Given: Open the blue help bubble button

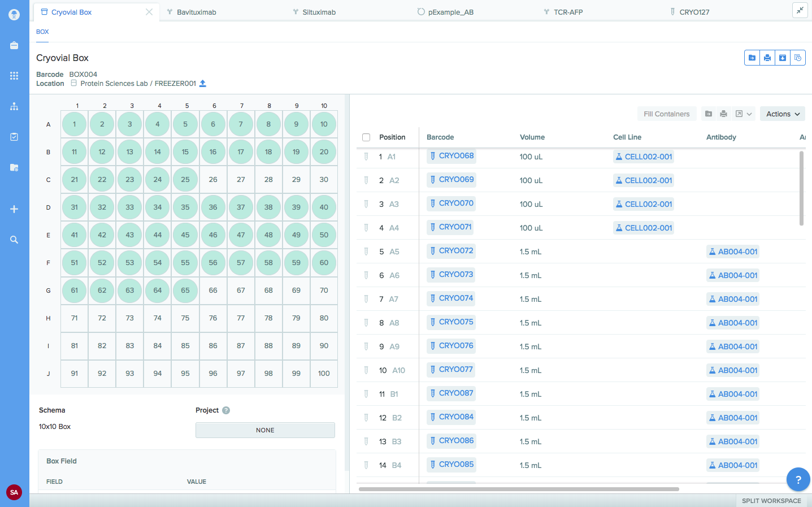Looking at the screenshot, I should point(798,480).
